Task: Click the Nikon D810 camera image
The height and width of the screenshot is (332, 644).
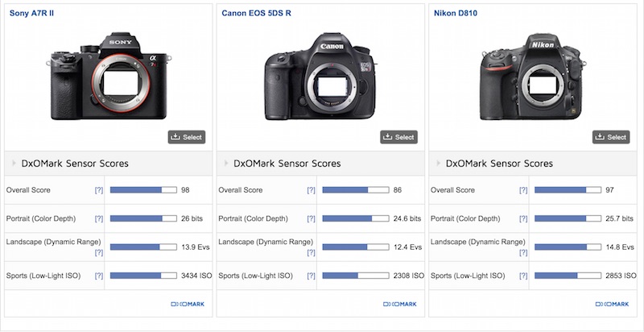Action: click(x=532, y=77)
